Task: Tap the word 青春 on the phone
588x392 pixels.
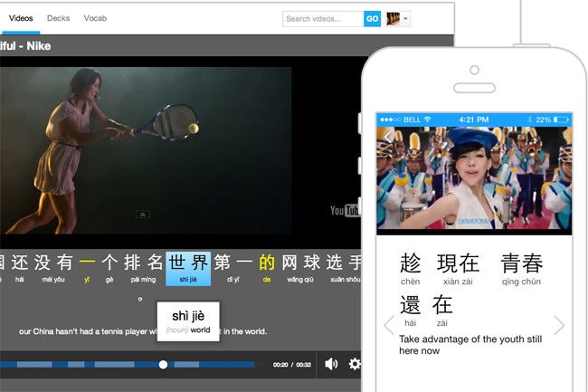Action: point(522,264)
